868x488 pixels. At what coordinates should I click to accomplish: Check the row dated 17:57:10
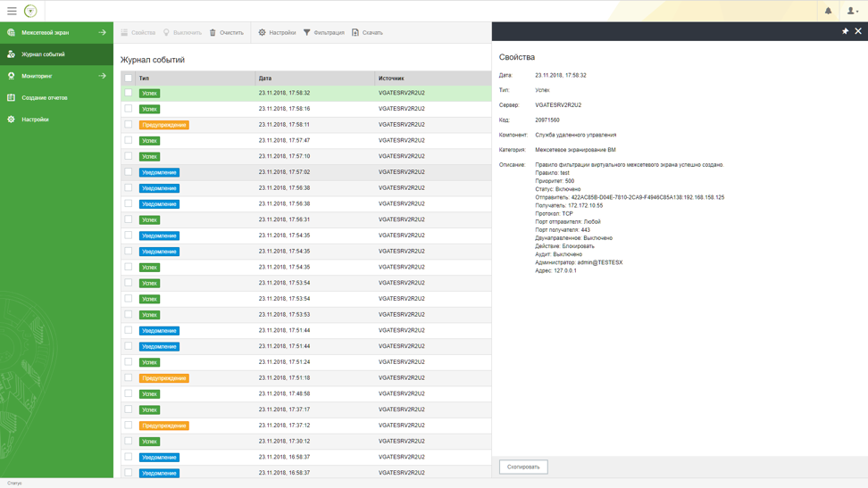tap(129, 156)
